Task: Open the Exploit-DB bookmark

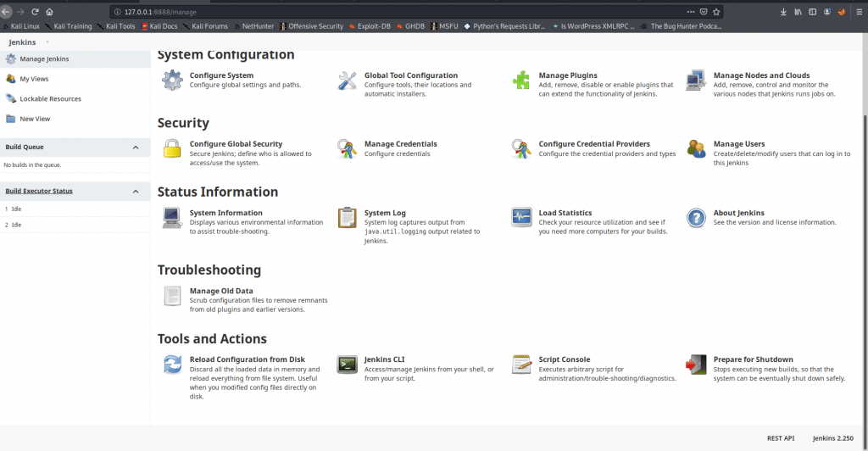Action: tap(370, 26)
